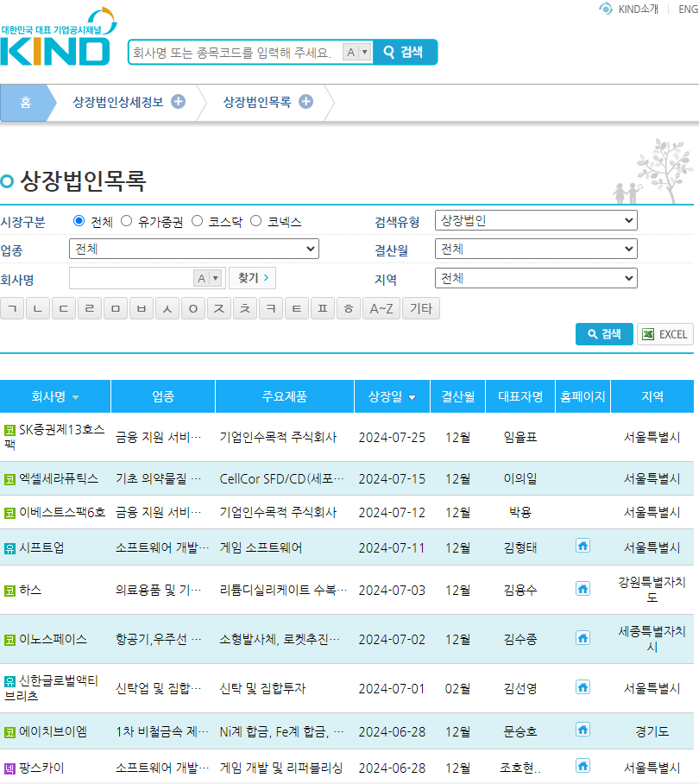Click market badge icon for SK증권제13호스팩
Image resolution: width=699 pixels, height=784 pixels.
point(9,430)
